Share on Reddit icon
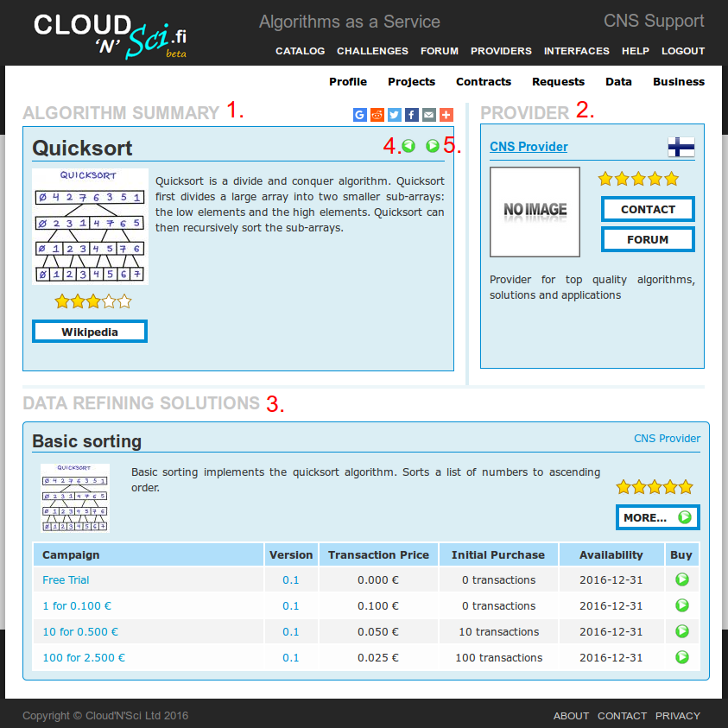 point(377,114)
